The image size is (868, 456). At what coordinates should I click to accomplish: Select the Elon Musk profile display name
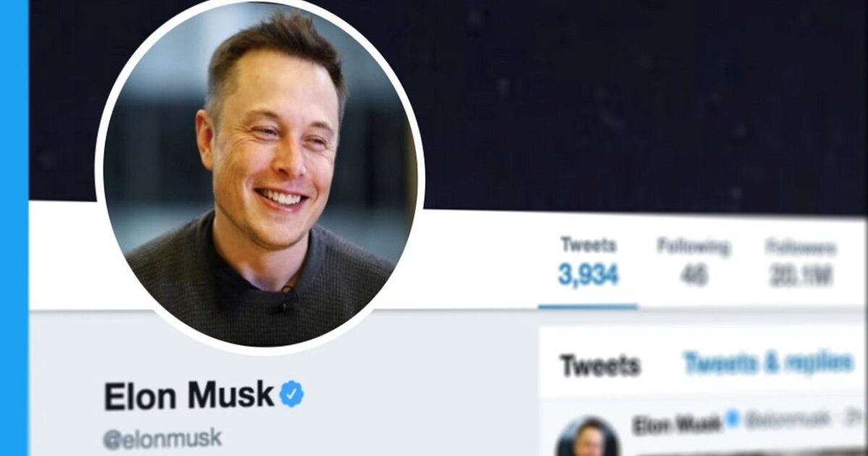pyautogui.click(x=189, y=396)
